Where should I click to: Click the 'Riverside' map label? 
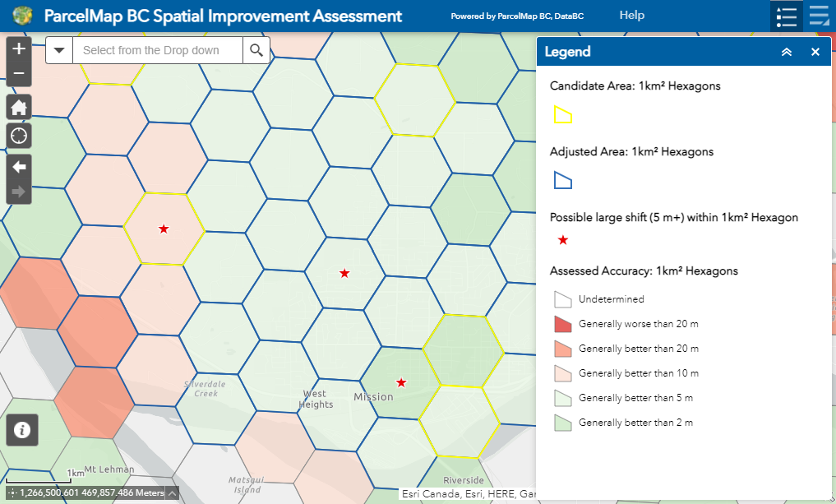point(464,480)
